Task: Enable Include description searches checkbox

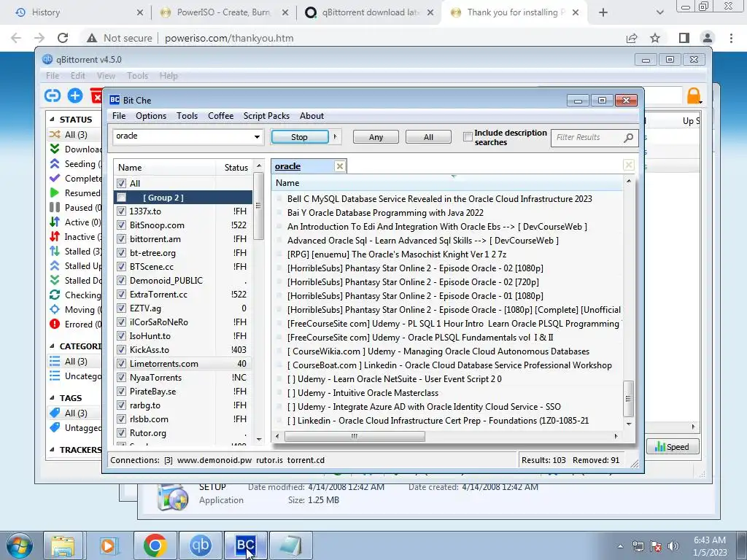Action: tap(468, 137)
